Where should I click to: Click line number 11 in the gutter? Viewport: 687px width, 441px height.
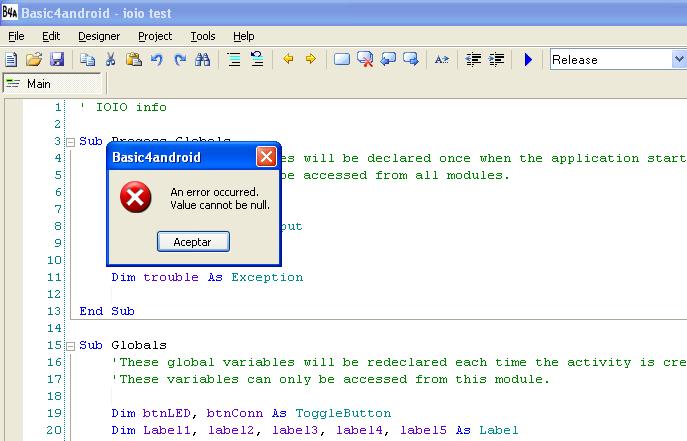54,277
